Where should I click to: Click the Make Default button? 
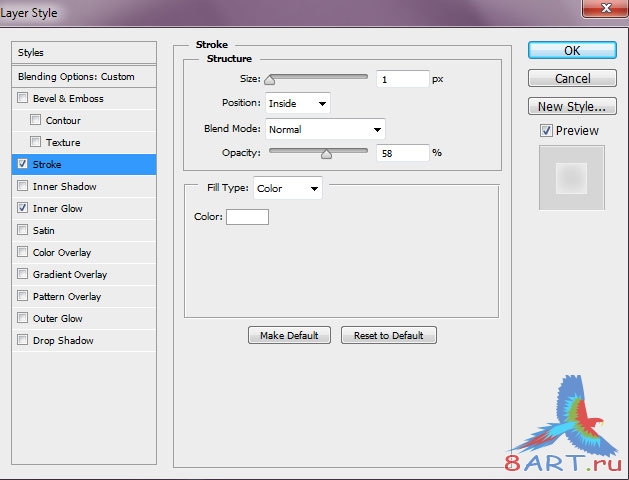(289, 336)
